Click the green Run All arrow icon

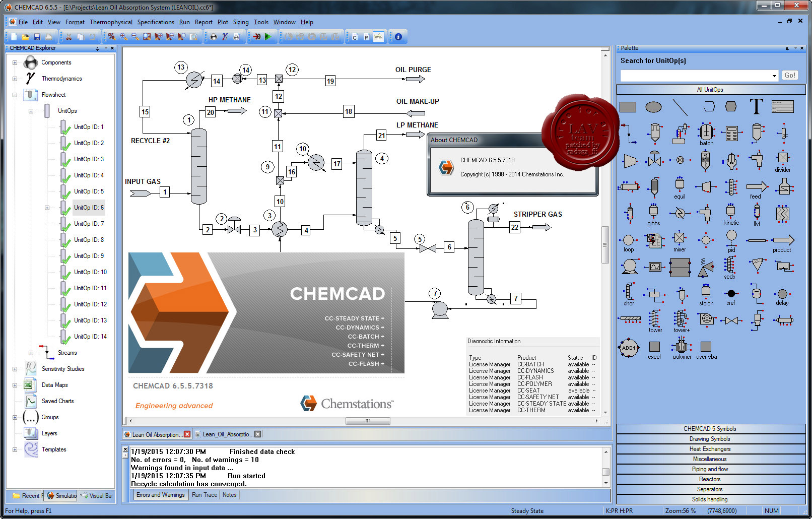pos(268,37)
